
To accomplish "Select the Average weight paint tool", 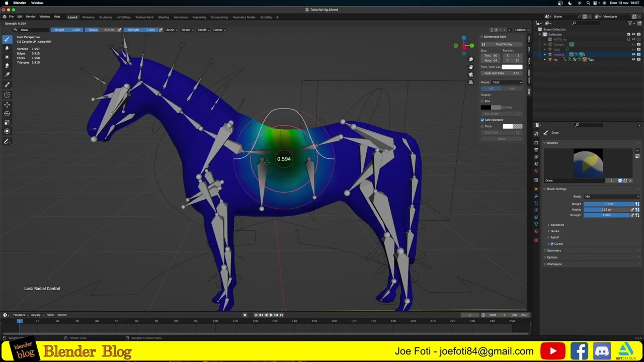I will 7,57.
